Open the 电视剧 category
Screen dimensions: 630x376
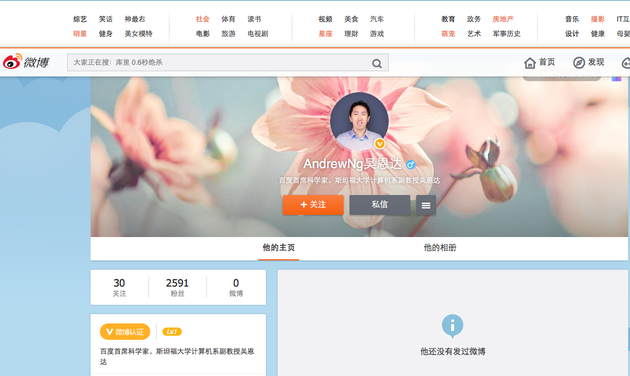258,34
